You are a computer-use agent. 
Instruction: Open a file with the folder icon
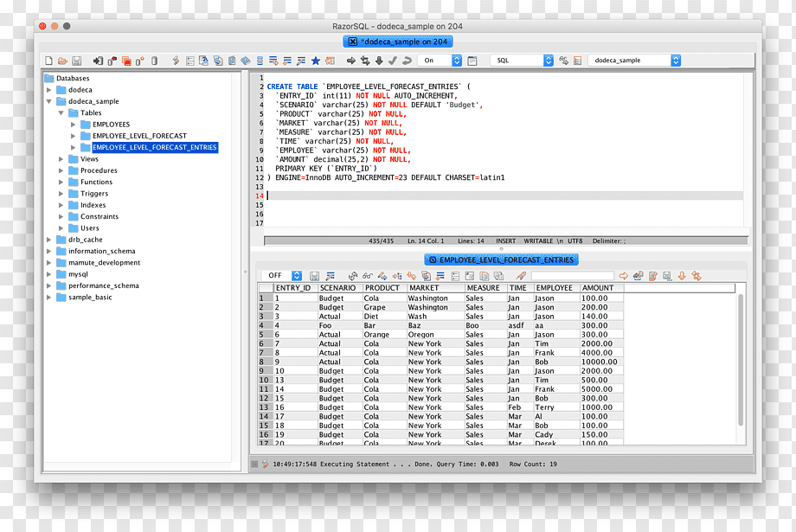tap(62, 61)
